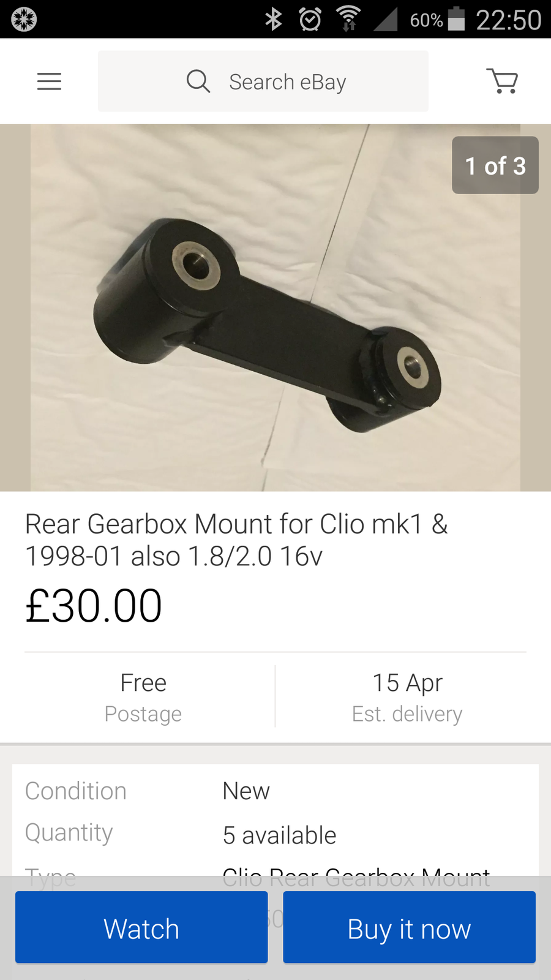551x980 pixels.
Task: Tap the Bluetooth status icon
Action: pyautogui.click(x=274, y=20)
